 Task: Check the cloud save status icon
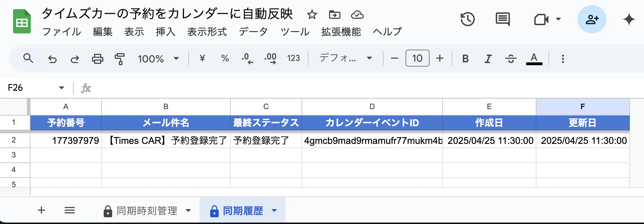pyautogui.click(x=357, y=15)
